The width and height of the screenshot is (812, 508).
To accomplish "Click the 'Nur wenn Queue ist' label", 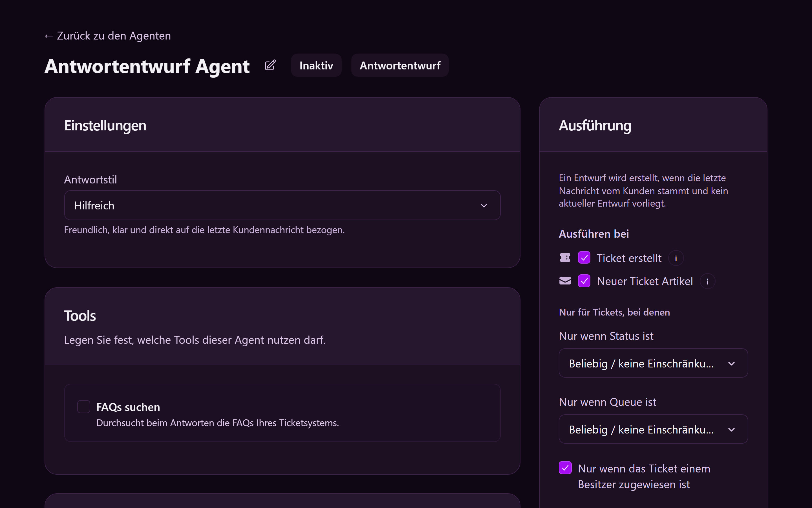I will pyautogui.click(x=607, y=402).
